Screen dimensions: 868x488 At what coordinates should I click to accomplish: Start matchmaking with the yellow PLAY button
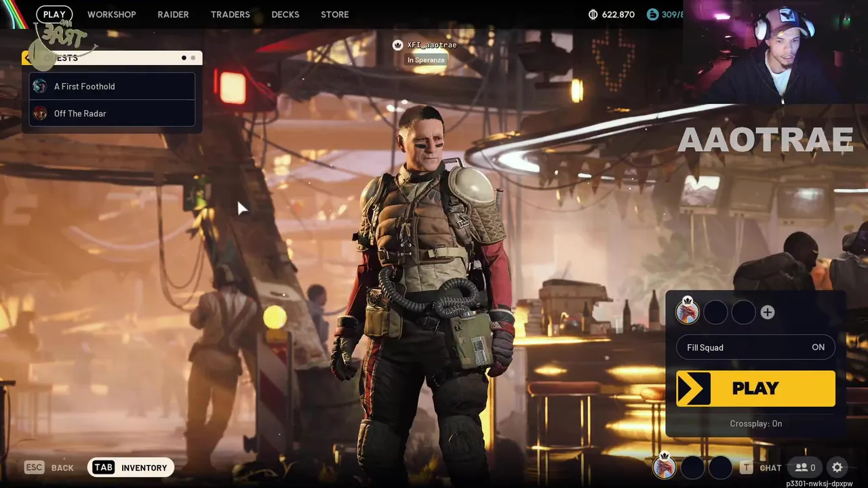(755, 388)
